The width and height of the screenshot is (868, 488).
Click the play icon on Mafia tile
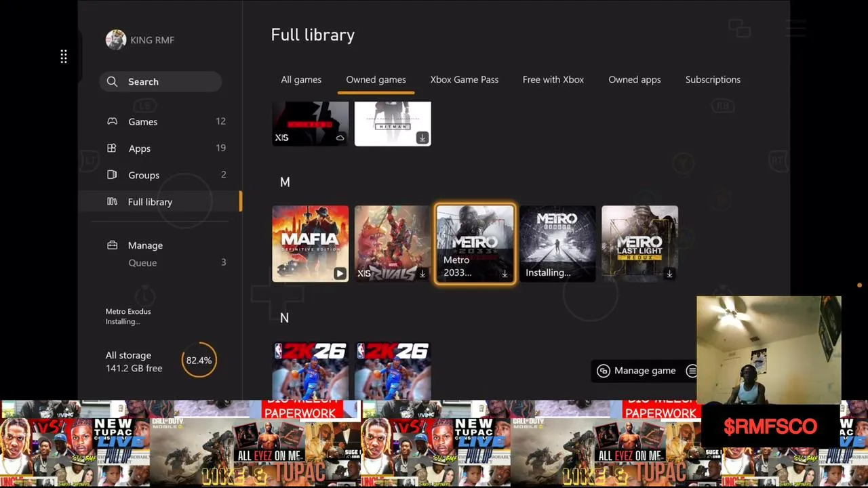340,273
